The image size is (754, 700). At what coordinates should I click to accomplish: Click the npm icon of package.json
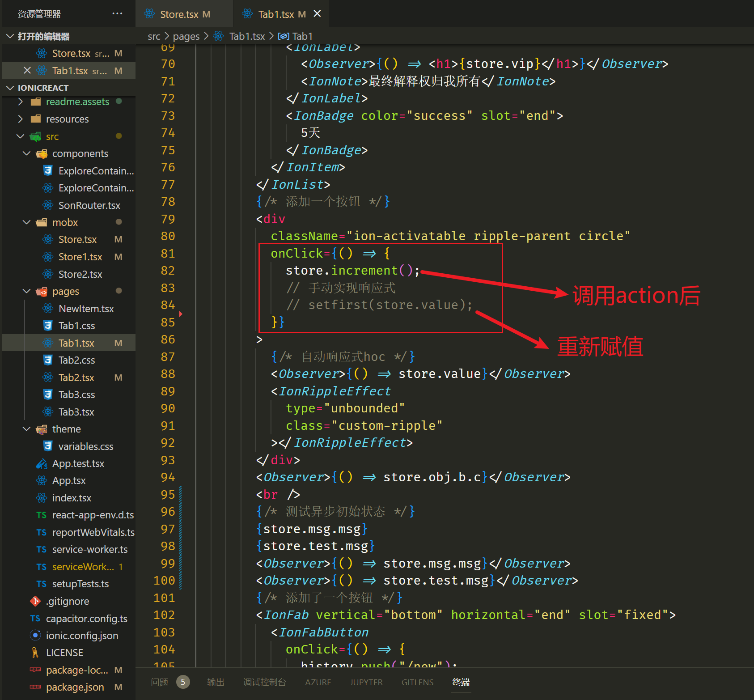click(35, 687)
